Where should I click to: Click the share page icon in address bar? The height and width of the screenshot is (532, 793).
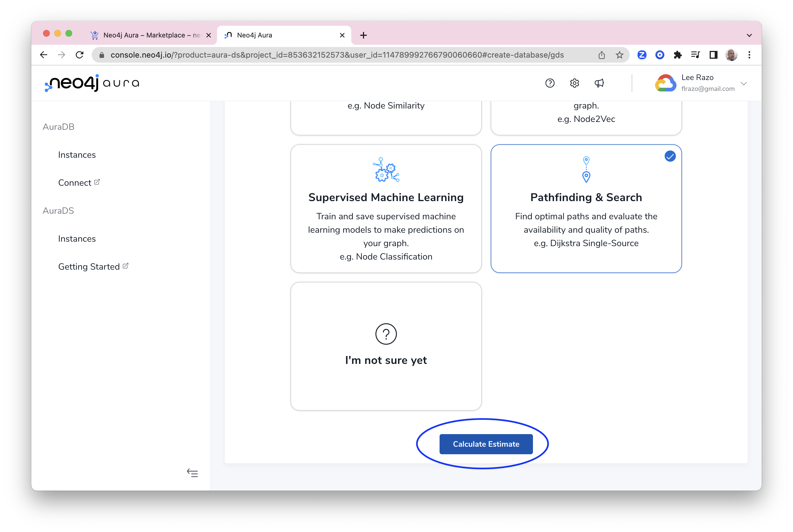tap(602, 55)
